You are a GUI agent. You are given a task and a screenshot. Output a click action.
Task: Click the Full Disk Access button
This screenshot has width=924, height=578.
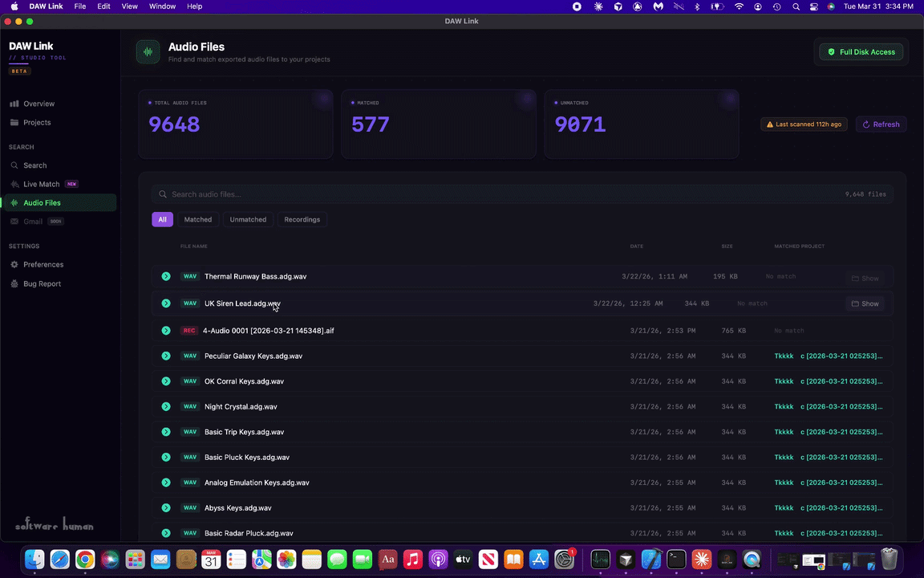pos(861,52)
